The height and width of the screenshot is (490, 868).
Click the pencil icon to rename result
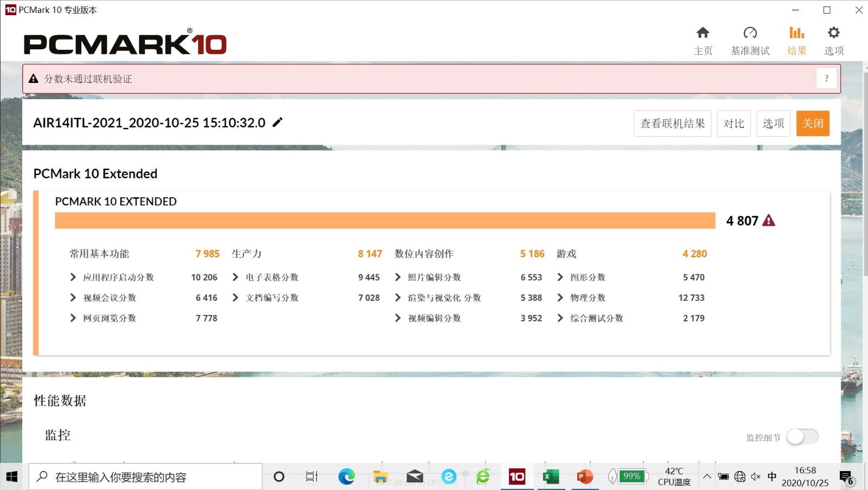tap(277, 122)
